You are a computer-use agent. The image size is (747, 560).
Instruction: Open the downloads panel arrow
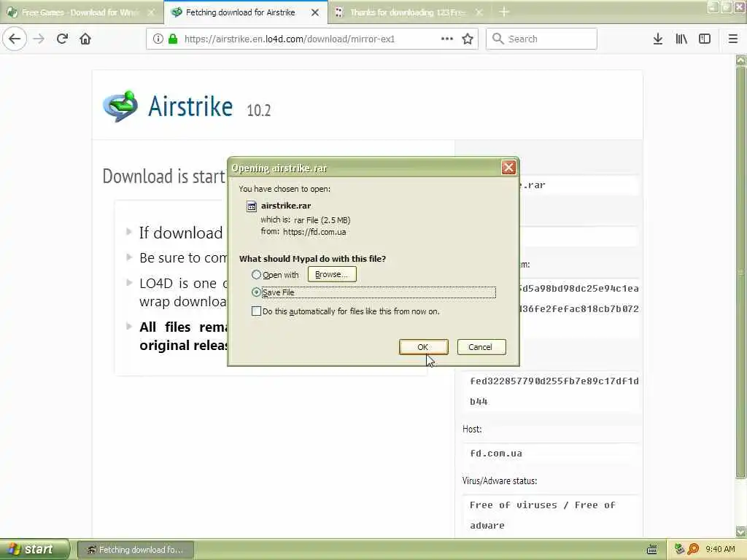[658, 39]
